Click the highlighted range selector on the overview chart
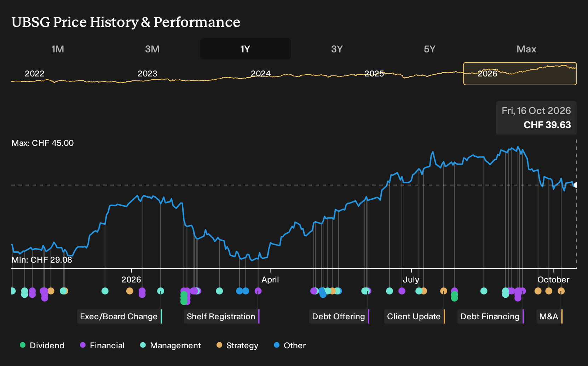 click(x=520, y=74)
